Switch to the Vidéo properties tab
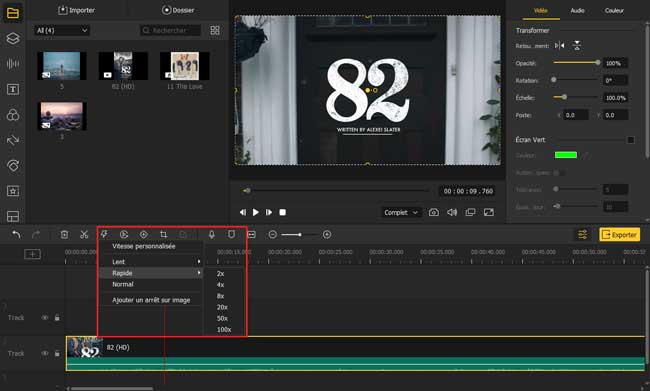The image size is (650, 391). click(541, 10)
